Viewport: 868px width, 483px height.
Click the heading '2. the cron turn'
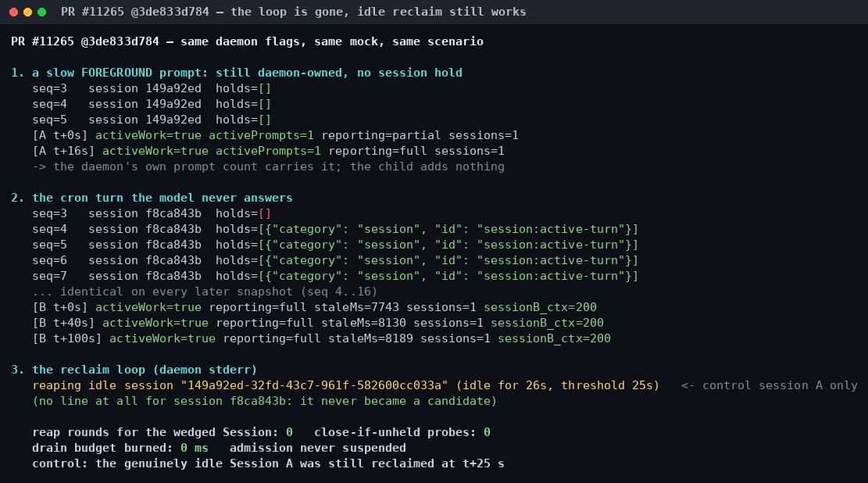(152, 198)
